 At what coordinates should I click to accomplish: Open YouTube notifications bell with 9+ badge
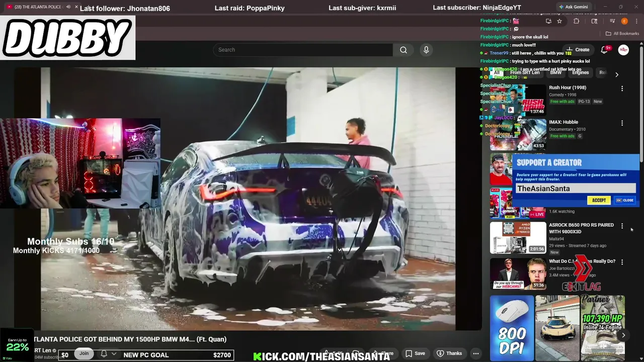click(605, 50)
